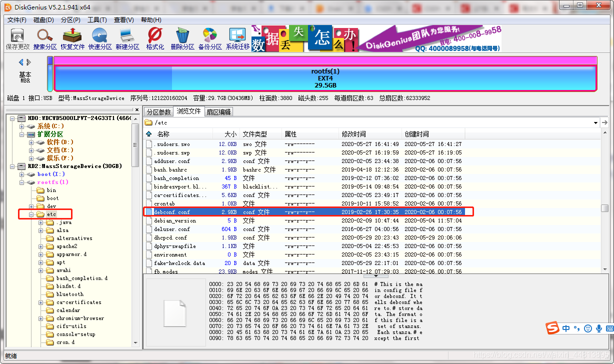Screen dimensions: 614x364
Task: Select the bin folder in the tree
Action: 51,190
